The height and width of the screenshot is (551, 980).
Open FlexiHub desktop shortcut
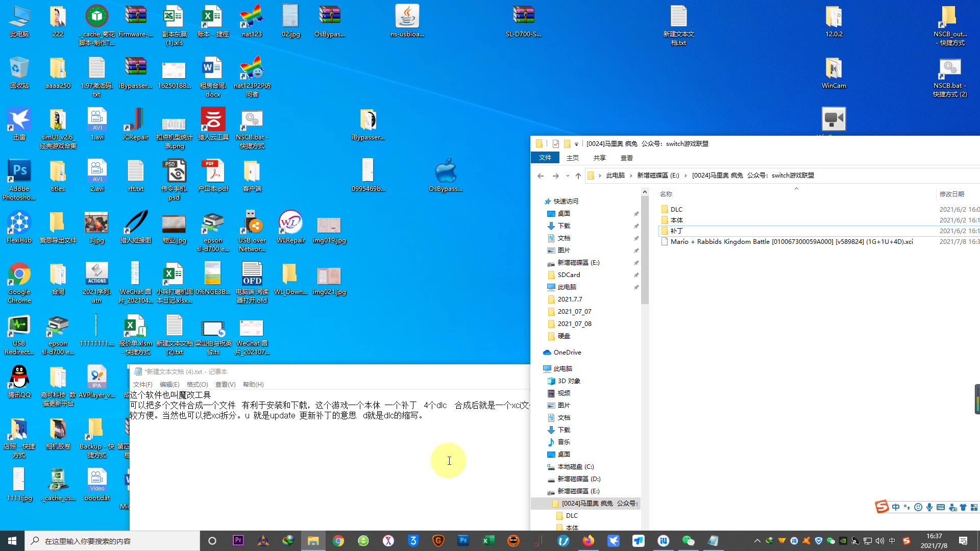pos(19,227)
